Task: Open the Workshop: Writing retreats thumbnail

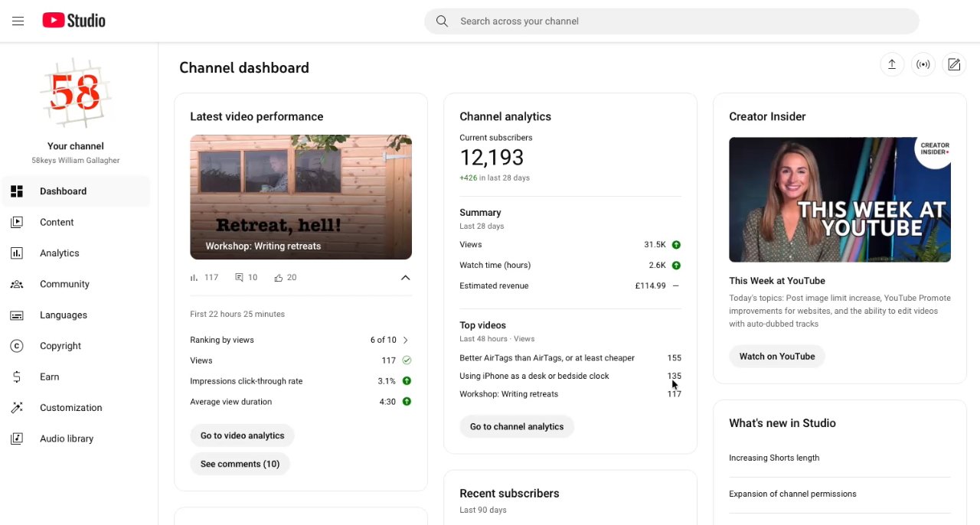Action: click(x=300, y=197)
